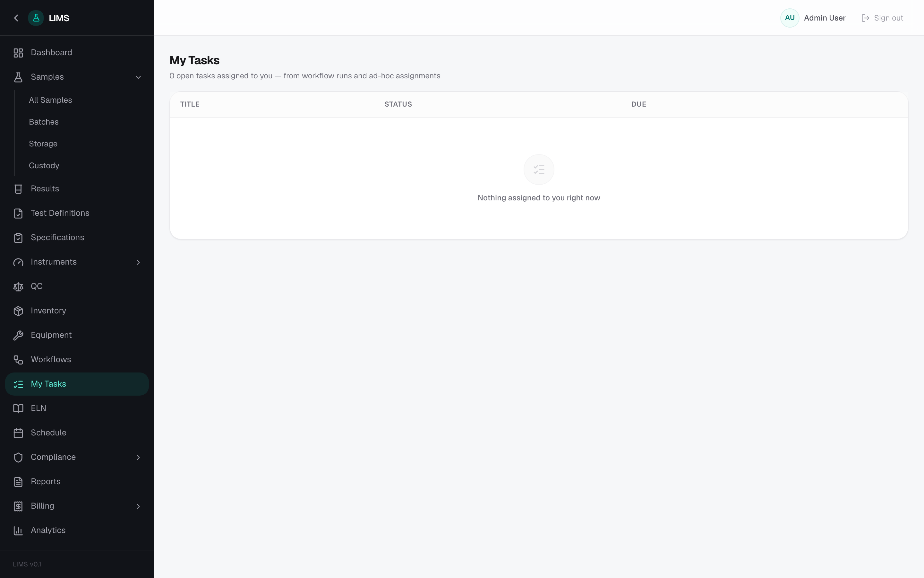Collapse the Samples submenu chevron
Image resolution: width=924 pixels, height=578 pixels.
tap(138, 77)
